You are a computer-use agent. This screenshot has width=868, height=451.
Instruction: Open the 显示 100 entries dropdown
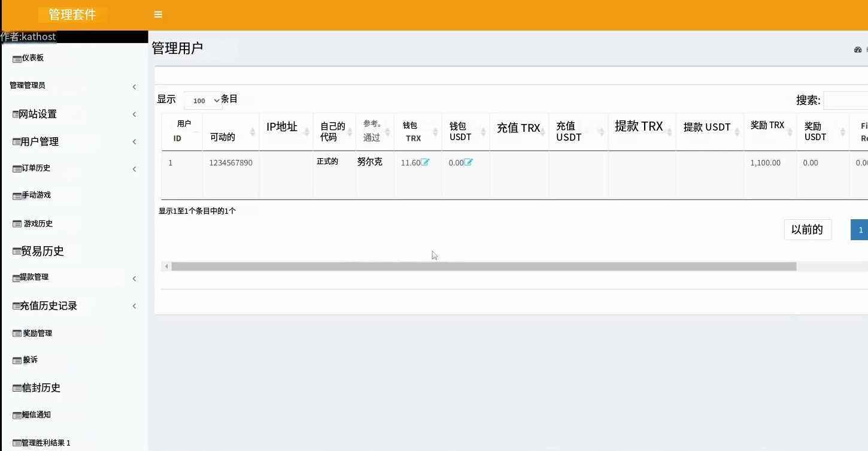tap(204, 101)
